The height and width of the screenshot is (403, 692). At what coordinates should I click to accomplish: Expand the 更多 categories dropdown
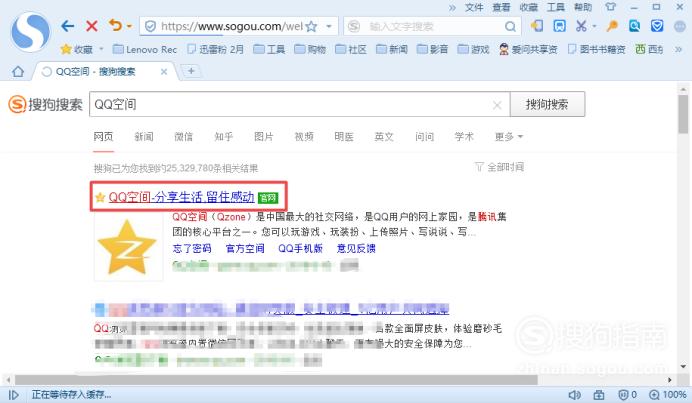[x=509, y=137]
